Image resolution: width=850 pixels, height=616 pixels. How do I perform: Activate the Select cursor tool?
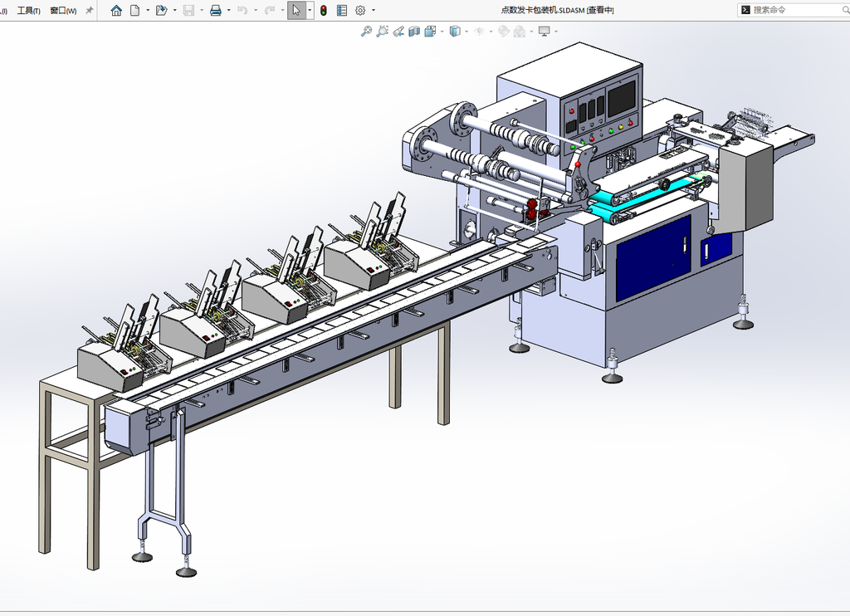[x=296, y=10]
